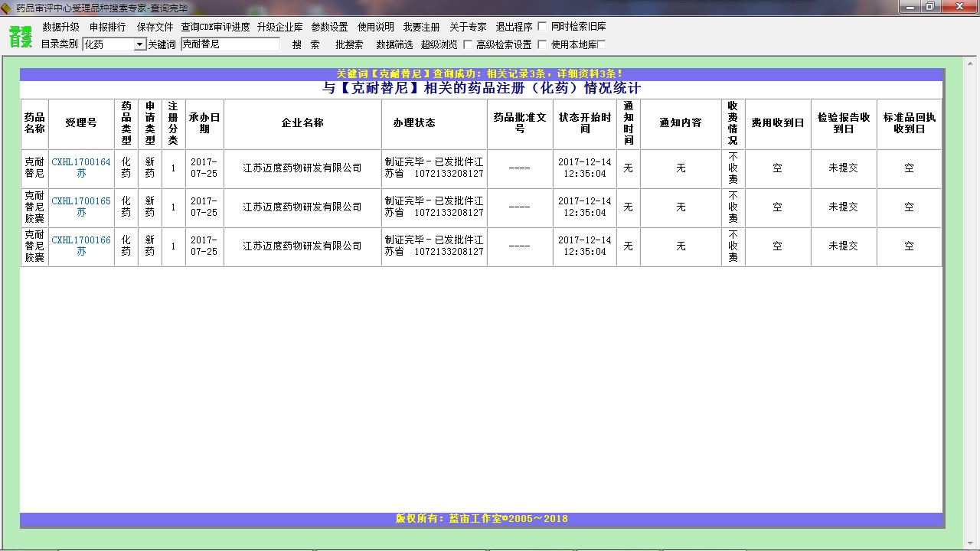The height and width of the screenshot is (551, 980).
Task: Click the 关键词 input field with 克耐替尼
Action: [230, 44]
